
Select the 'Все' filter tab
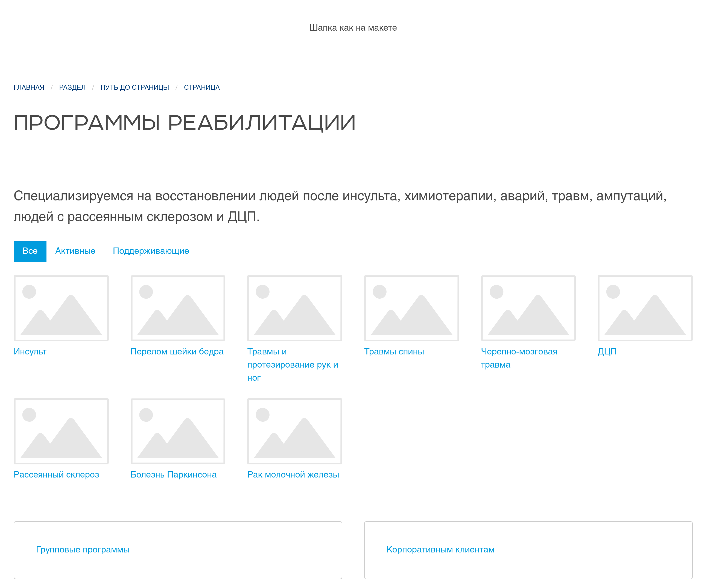click(30, 251)
